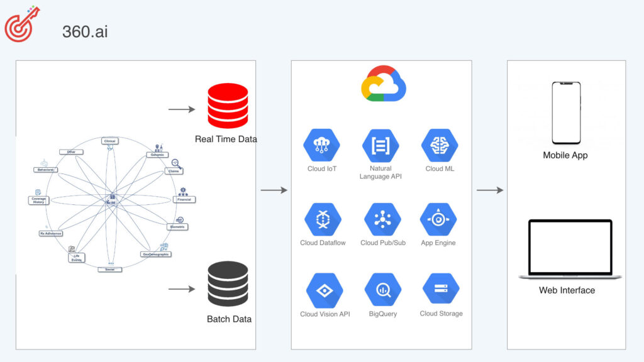Click the Cloud Dataflow hexagon icon
The image size is (644, 362).
pos(323,219)
